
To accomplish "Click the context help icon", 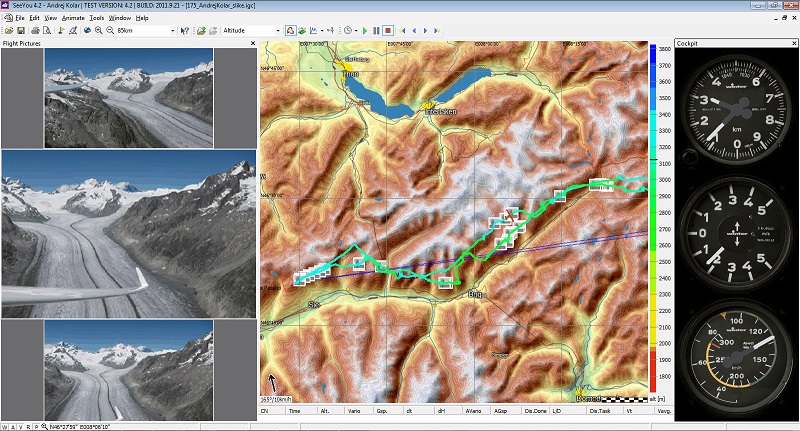I will (186, 31).
